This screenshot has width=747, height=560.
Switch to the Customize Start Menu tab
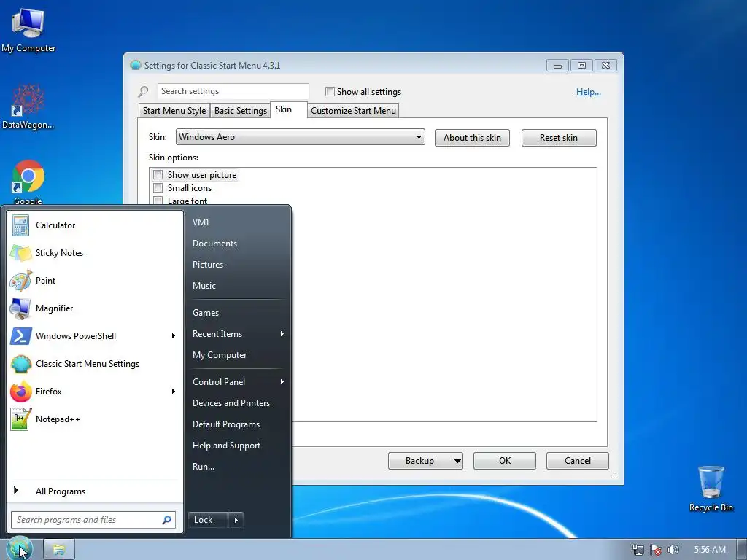click(x=353, y=111)
